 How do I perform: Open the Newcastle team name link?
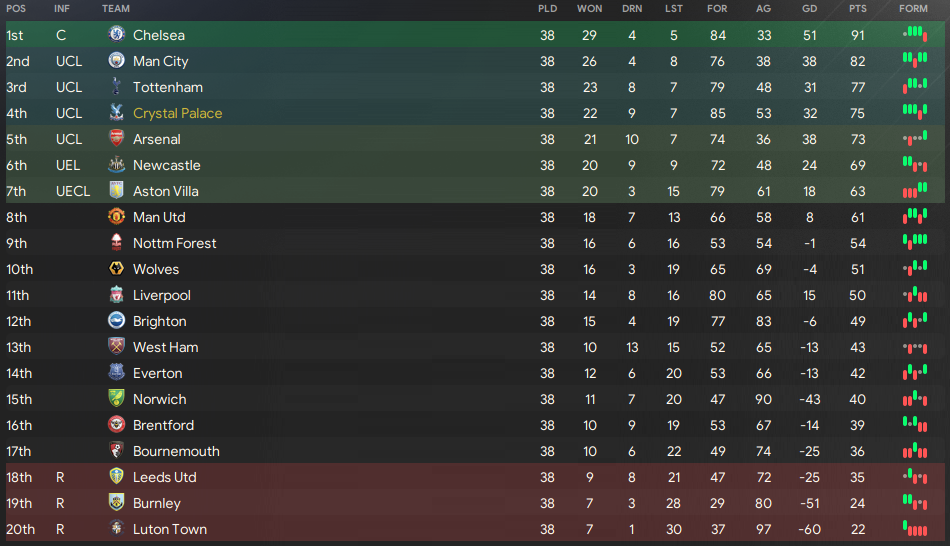167,165
